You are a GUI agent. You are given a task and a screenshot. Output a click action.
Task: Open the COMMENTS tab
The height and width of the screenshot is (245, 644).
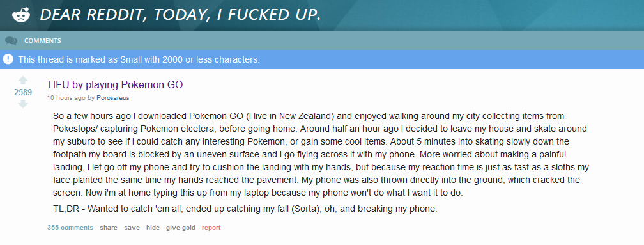[42, 41]
